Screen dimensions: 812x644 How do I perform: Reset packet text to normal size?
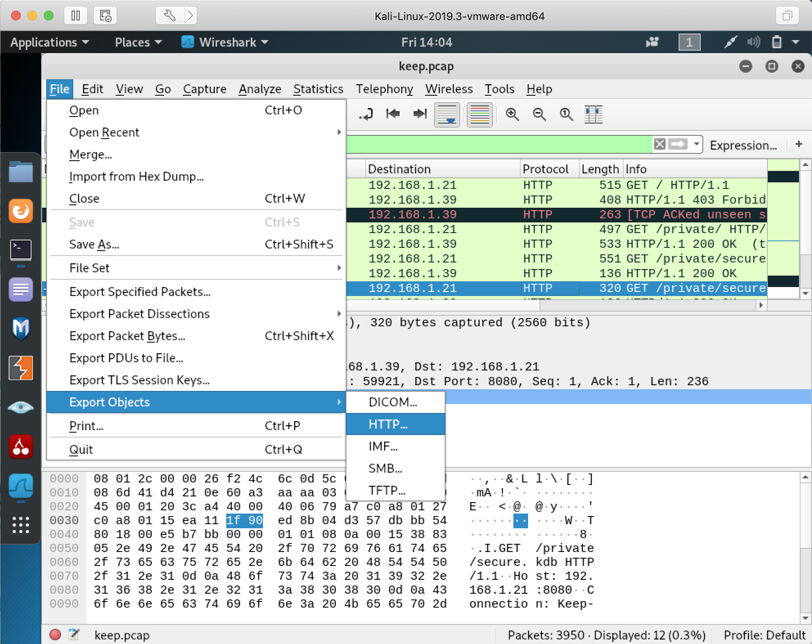tap(567, 114)
